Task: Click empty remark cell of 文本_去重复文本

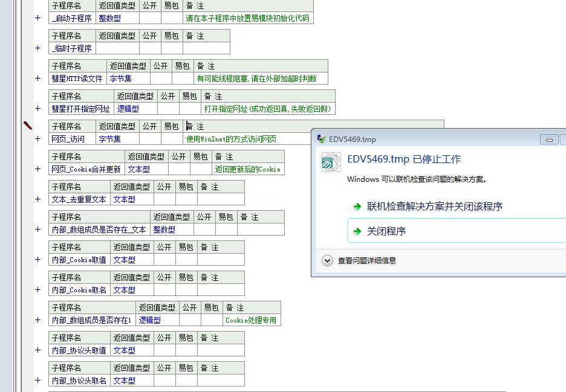Action: [221, 199]
